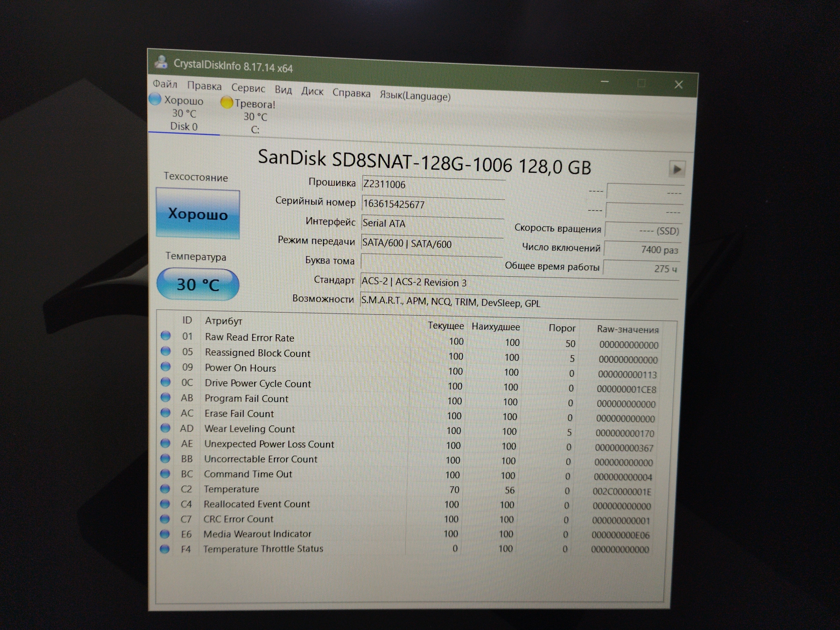Image resolution: width=840 pixels, height=630 pixels.
Task: Click status orb of Power On Hours row
Action: coord(165,366)
